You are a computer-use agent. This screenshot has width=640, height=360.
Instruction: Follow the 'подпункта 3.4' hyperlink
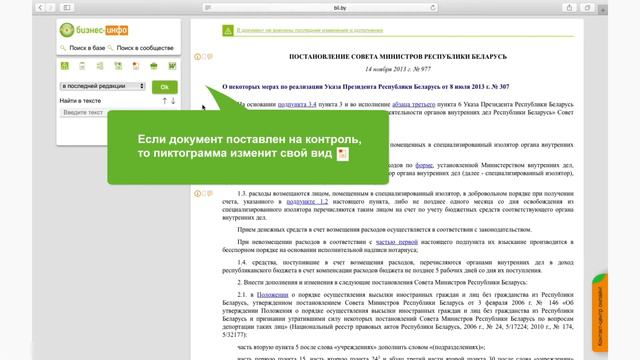(x=297, y=104)
